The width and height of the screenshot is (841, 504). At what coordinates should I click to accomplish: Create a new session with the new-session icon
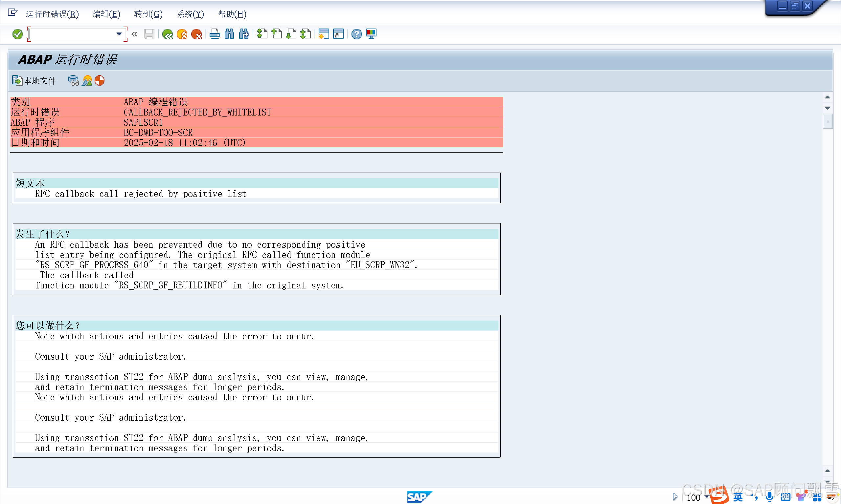(324, 34)
